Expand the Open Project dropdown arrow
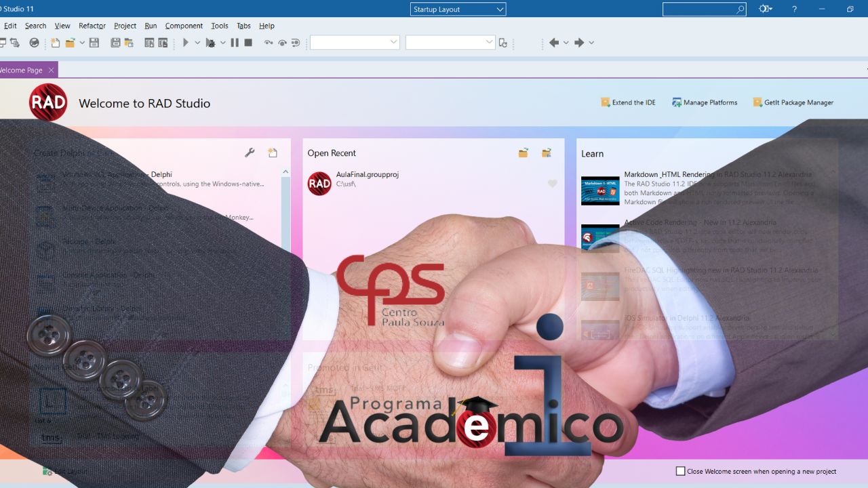 pos(82,43)
